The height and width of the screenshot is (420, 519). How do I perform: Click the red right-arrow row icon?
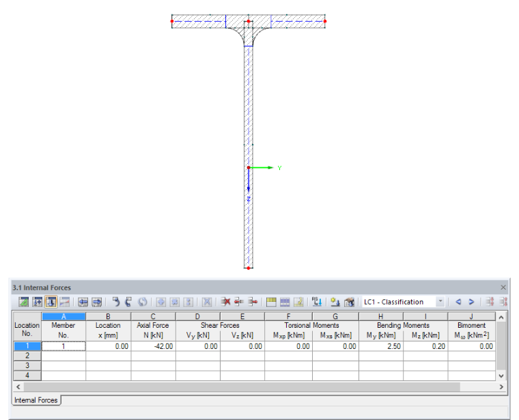click(253, 302)
